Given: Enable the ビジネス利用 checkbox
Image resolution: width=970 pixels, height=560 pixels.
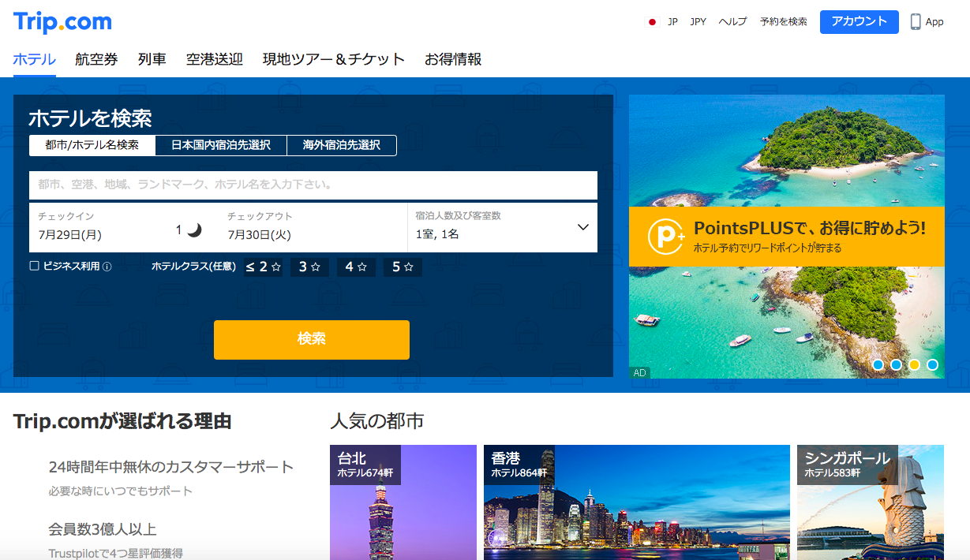Looking at the screenshot, I should 35,267.
